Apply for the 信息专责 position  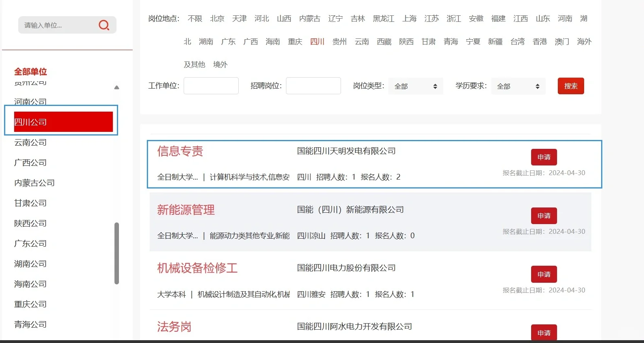pyautogui.click(x=544, y=157)
